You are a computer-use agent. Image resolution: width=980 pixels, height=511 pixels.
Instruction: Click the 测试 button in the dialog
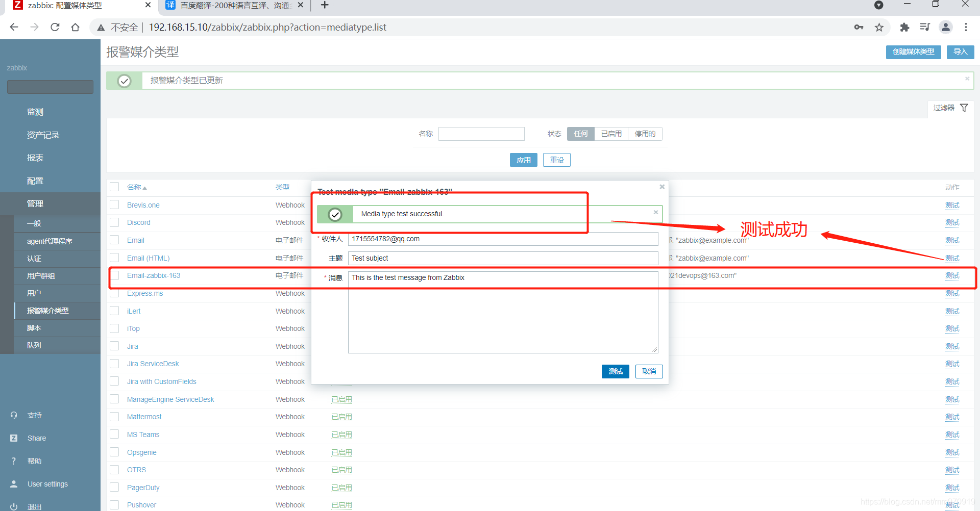click(x=616, y=371)
